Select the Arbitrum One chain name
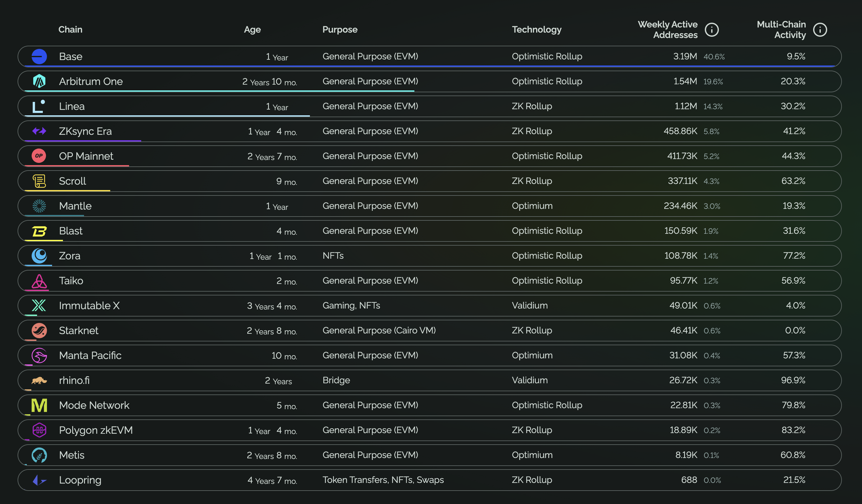The width and height of the screenshot is (862, 504). [91, 81]
